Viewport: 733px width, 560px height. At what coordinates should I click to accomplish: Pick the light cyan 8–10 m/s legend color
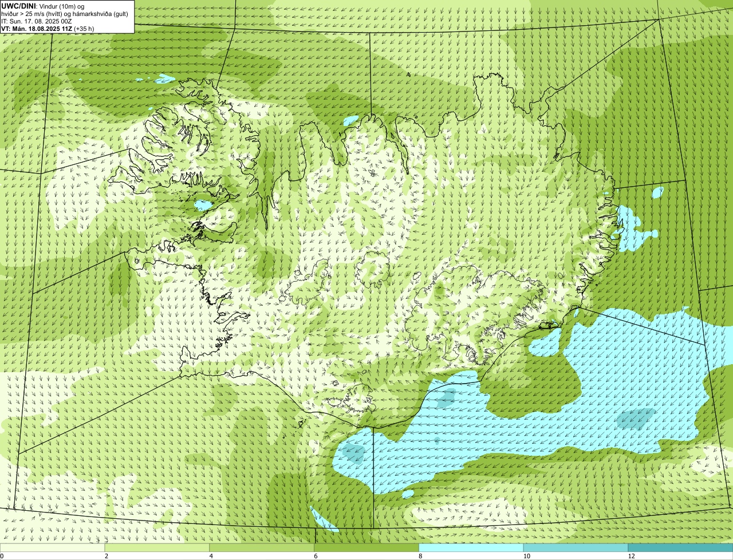point(471,547)
